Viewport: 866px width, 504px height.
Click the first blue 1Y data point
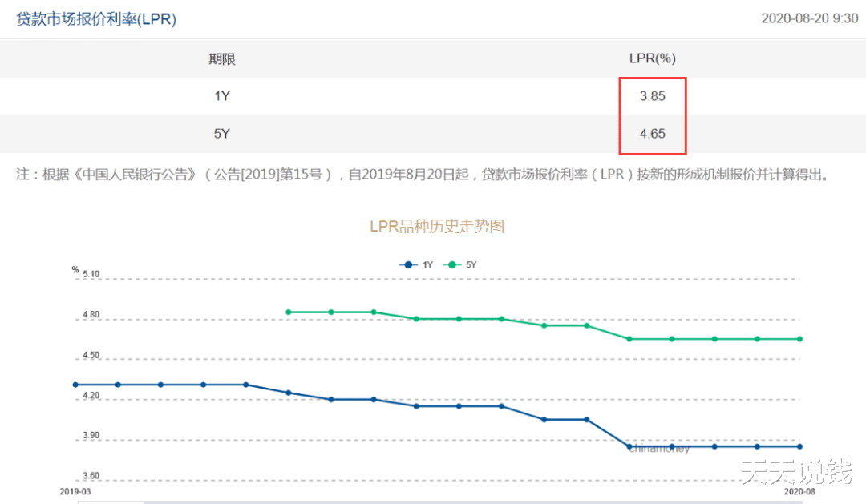point(75,385)
